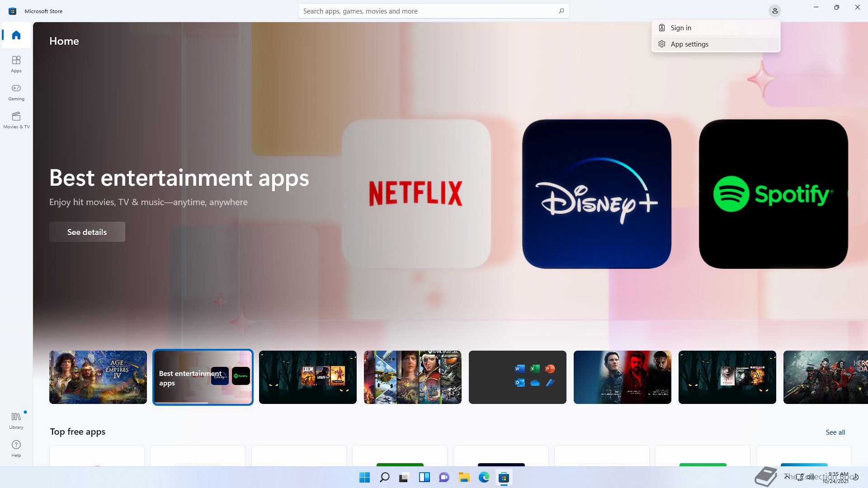
Task: Open the Help page
Action: point(16,448)
